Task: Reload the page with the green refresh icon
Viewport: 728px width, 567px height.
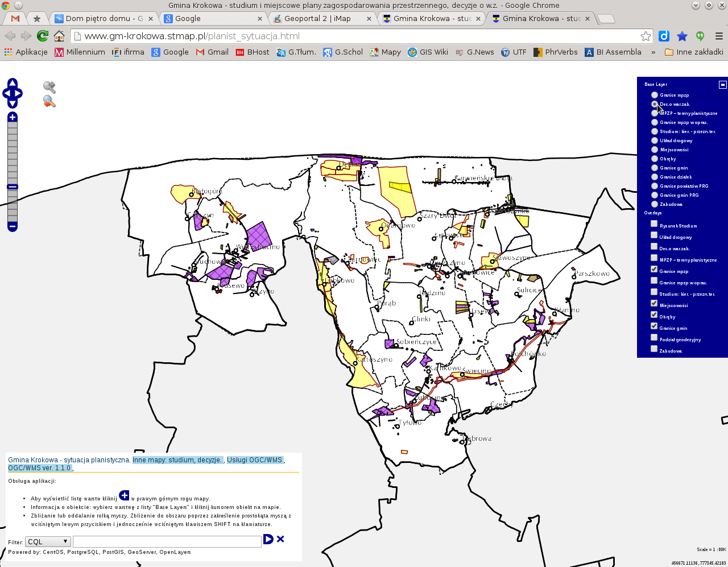Action: click(x=43, y=36)
